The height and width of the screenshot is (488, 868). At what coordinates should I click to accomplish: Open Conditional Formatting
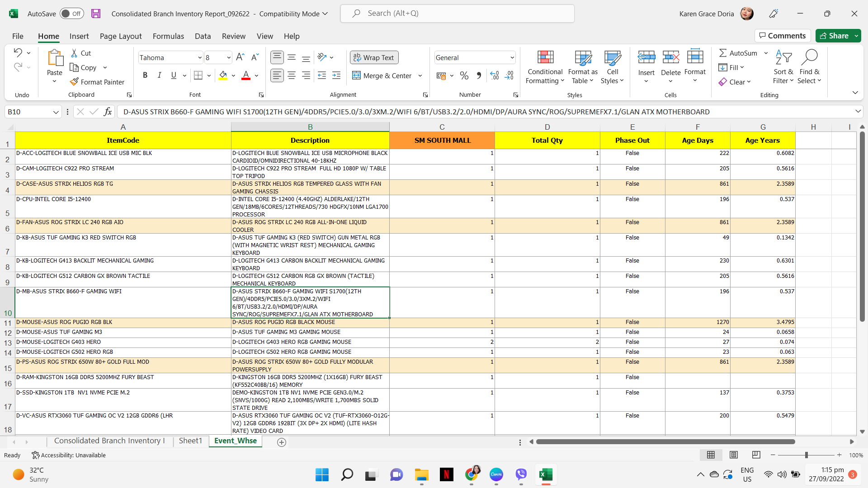coord(545,66)
